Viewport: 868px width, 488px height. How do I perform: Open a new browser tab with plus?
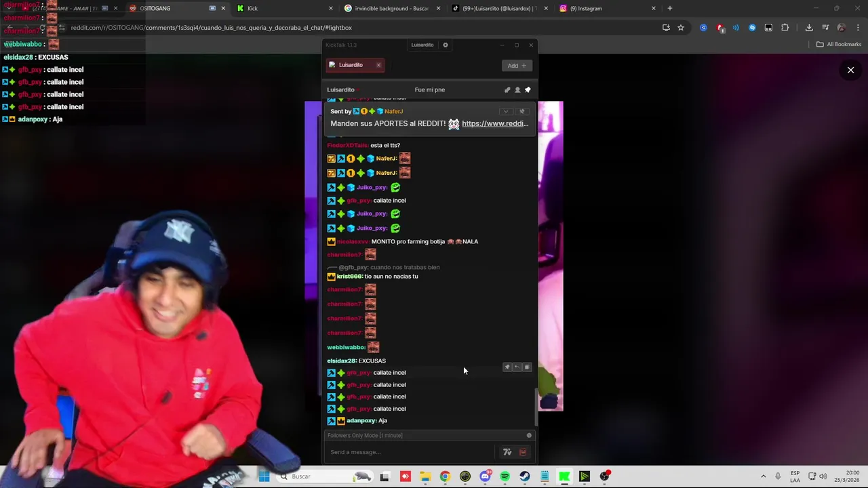click(670, 8)
